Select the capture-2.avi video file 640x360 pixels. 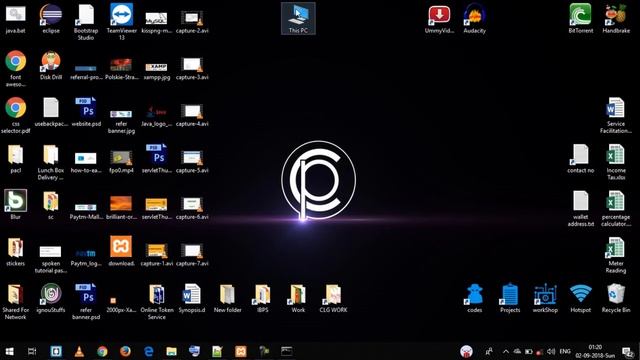[192, 22]
